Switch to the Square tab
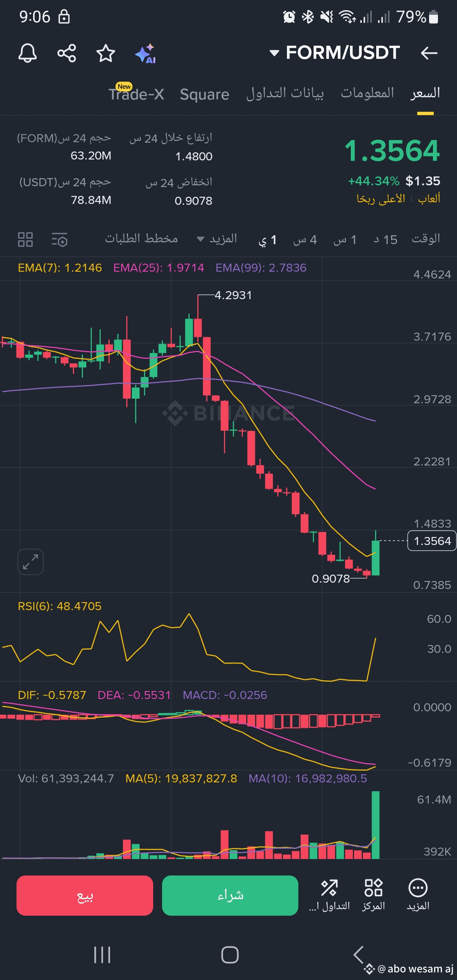 coord(204,94)
